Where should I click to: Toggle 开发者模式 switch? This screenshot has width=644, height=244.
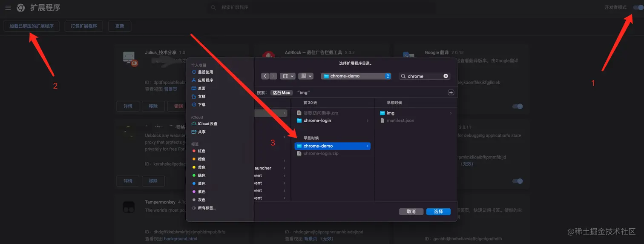pos(638,8)
